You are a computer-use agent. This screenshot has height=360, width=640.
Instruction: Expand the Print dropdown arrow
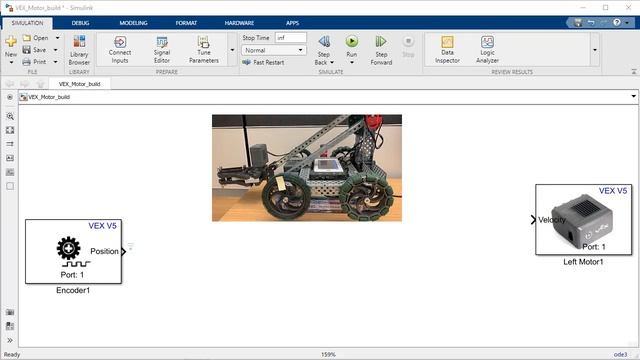pyautogui.click(x=56, y=62)
